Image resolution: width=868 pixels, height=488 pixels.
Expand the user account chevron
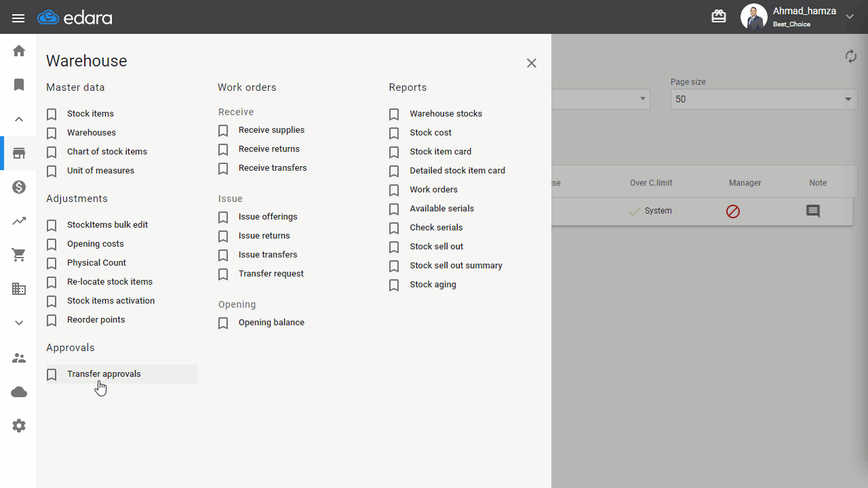[x=850, y=17]
